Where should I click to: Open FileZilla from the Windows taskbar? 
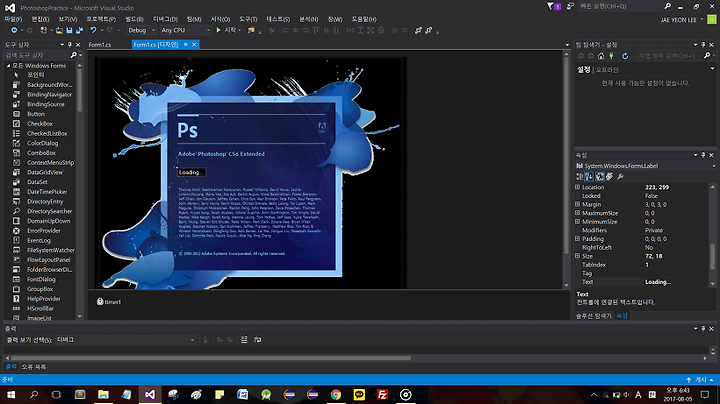click(x=382, y=394)
